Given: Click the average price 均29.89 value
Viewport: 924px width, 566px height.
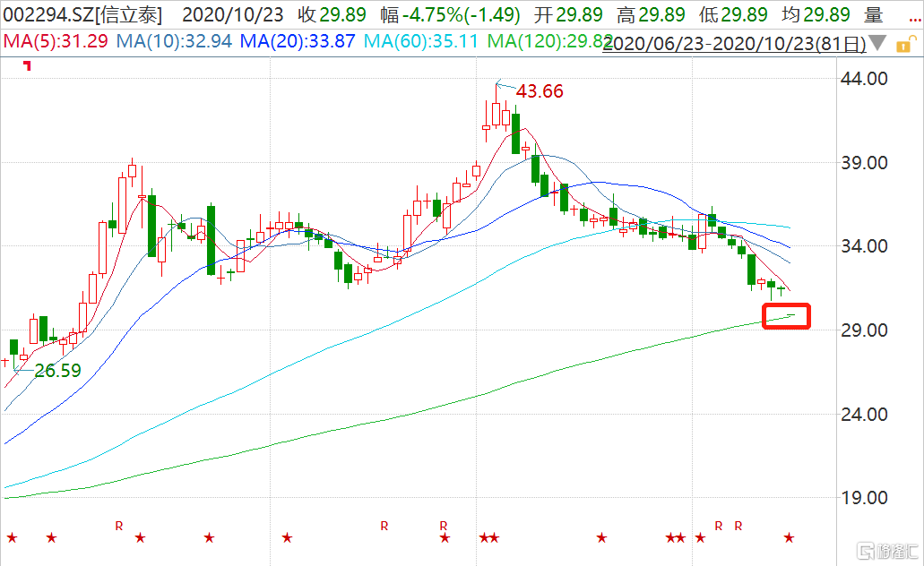Looking at the screenshot, I should [x=816, y=14].
